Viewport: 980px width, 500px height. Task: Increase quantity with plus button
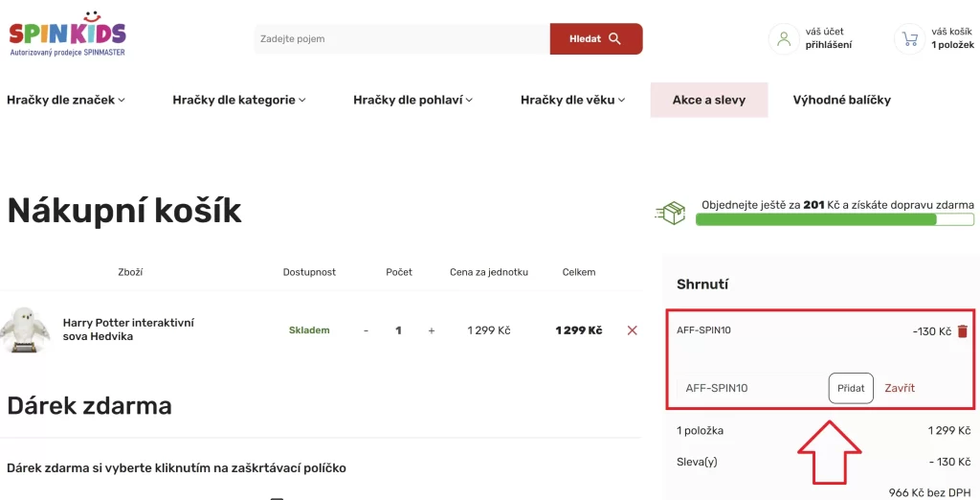(432, 330)
